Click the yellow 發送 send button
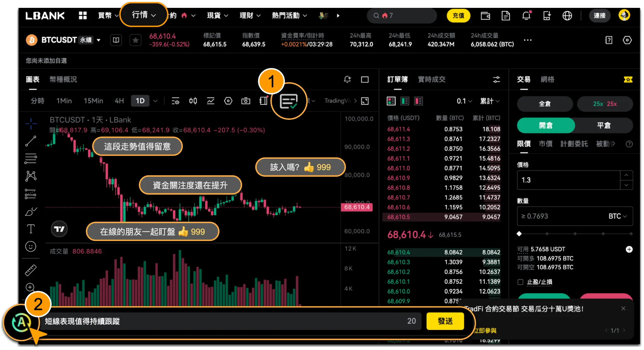The width and height of the screenshot is (644, 350). pos(445,321)
